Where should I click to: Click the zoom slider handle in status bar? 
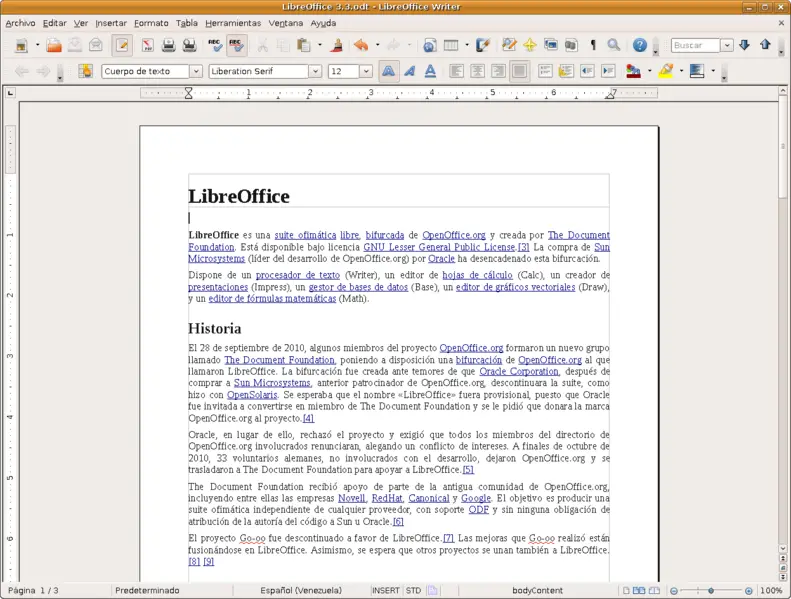pyautogui.click(x=711, y=590)
